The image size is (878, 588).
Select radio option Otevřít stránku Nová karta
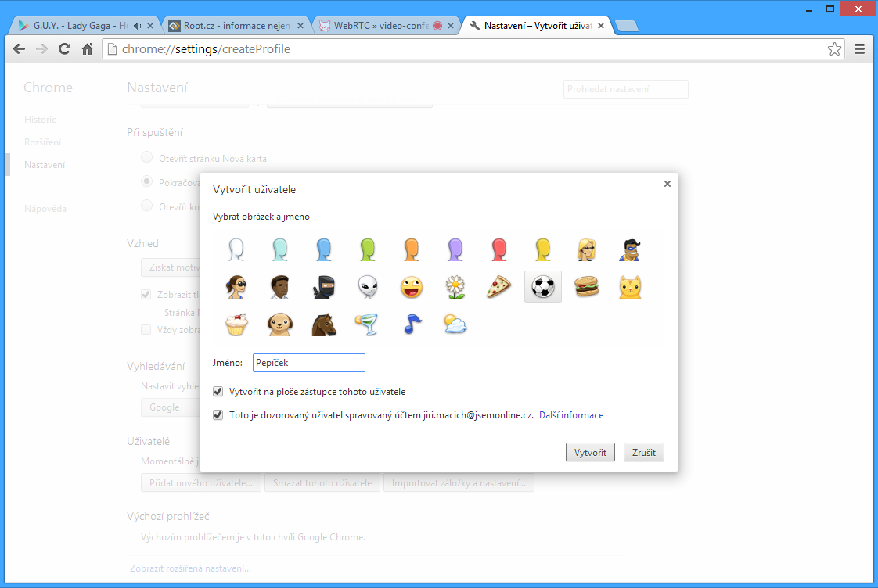(146, 156)
